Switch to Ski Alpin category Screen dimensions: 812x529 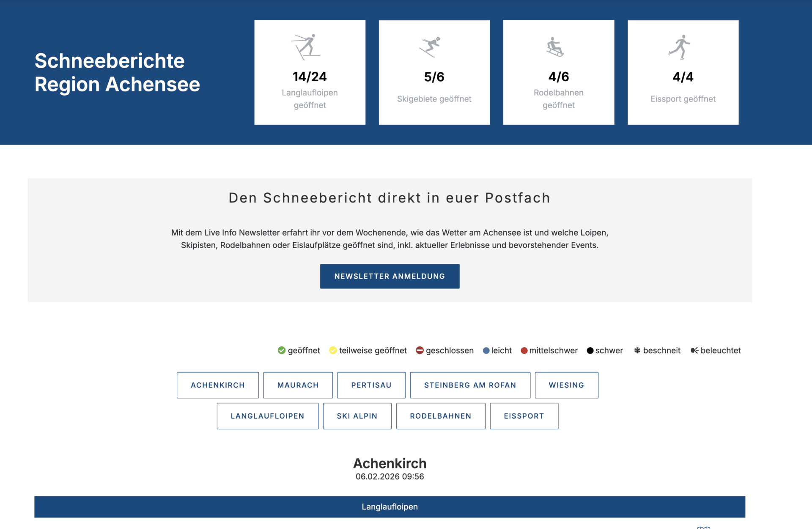pyautogui.click(x=357, y=416)
